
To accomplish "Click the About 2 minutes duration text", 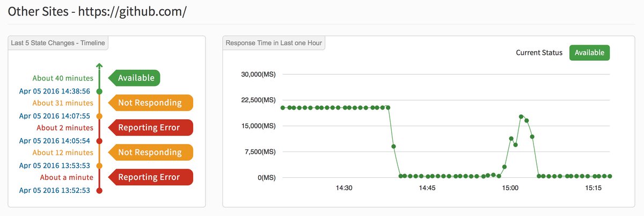I will (x=65, y=128).
